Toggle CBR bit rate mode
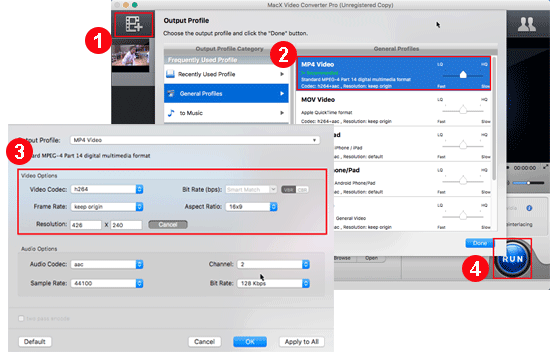Screen dimensions: 550x361 click(302, 190)
